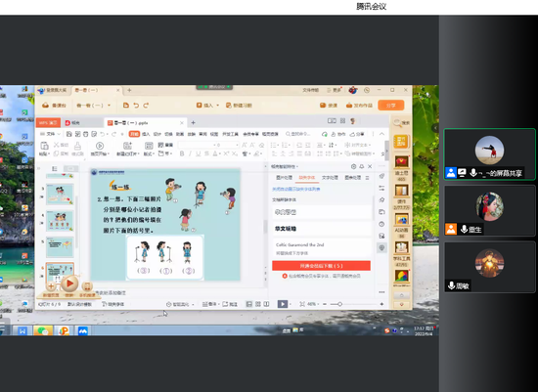Click the three-dots more icon in right strip

tap(381, 292)
